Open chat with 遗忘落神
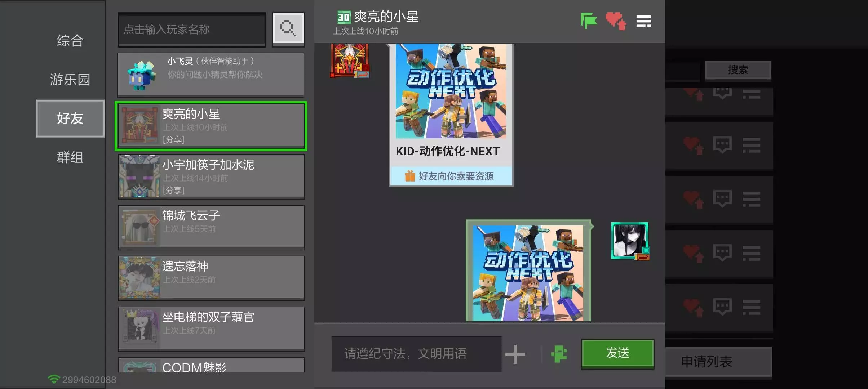 pyautogui.click(x=211, y=278)
